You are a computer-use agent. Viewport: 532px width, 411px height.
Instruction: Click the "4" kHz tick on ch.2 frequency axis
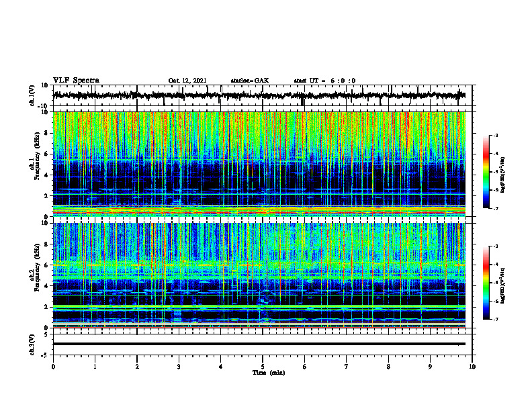click(x=47, y=286)
